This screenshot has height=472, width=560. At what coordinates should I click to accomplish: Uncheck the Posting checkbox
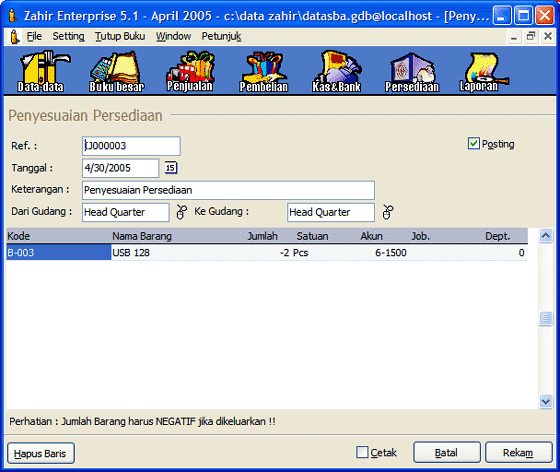pos(473,144)
